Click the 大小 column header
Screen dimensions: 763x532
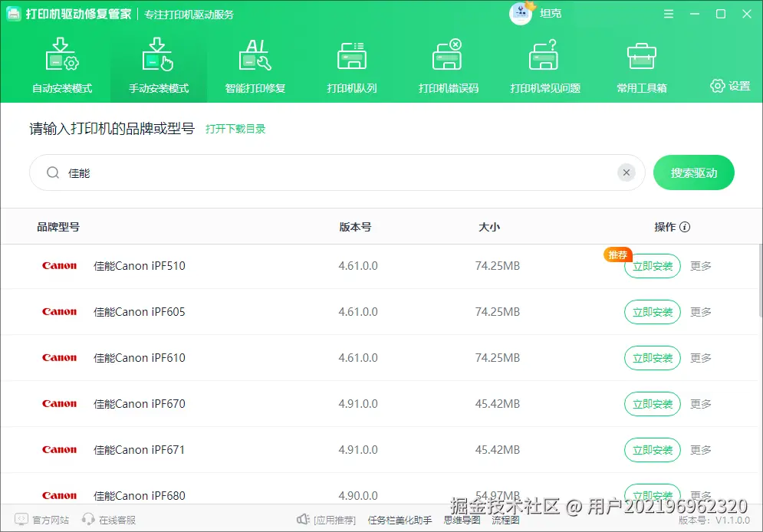(489, 227)
